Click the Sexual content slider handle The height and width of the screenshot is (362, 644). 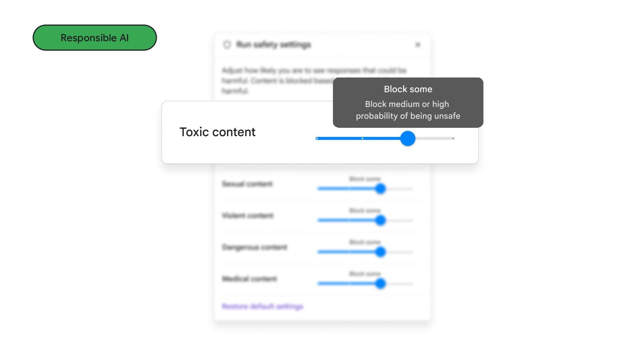point(380,189)
